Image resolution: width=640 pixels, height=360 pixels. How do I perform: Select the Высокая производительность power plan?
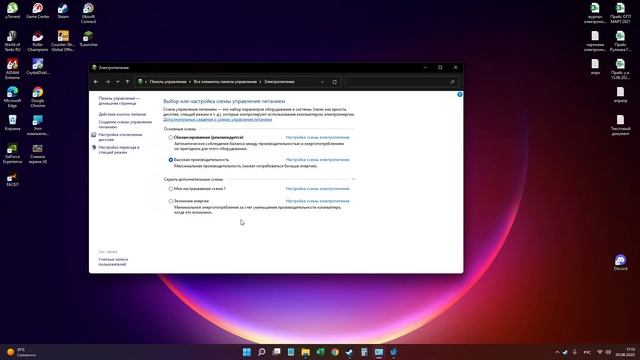[x=171, y=160]
